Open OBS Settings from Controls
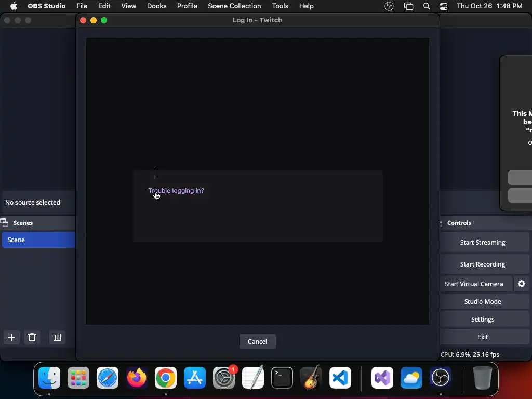Screen dimensions: 532x399 point(483,319)
